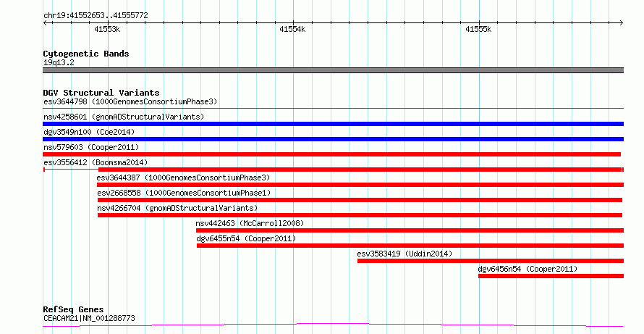Screen dimensions: 644x334
Task: Click the chr19:41552653..41555772 coordinate label
Action: click(x=96, y=16)
